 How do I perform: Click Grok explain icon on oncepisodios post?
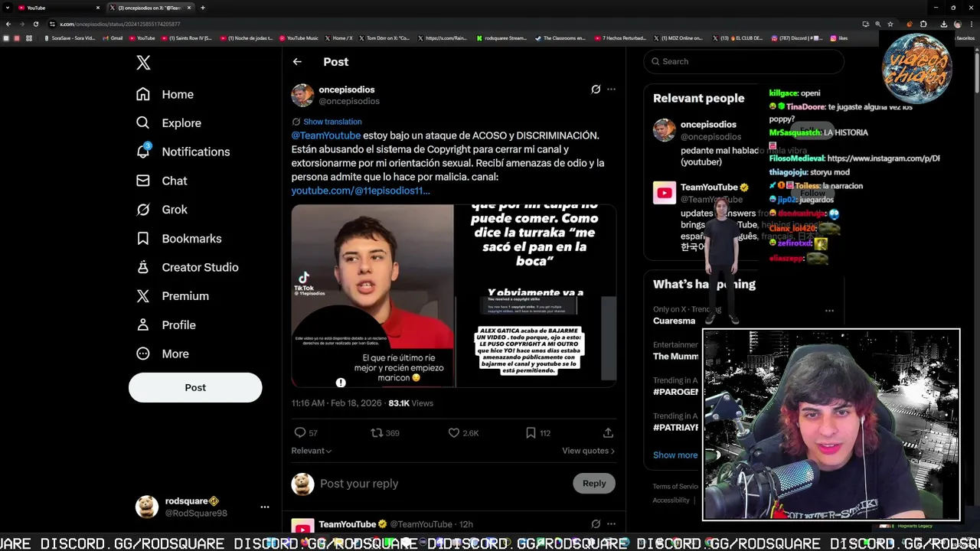point(596,90)
